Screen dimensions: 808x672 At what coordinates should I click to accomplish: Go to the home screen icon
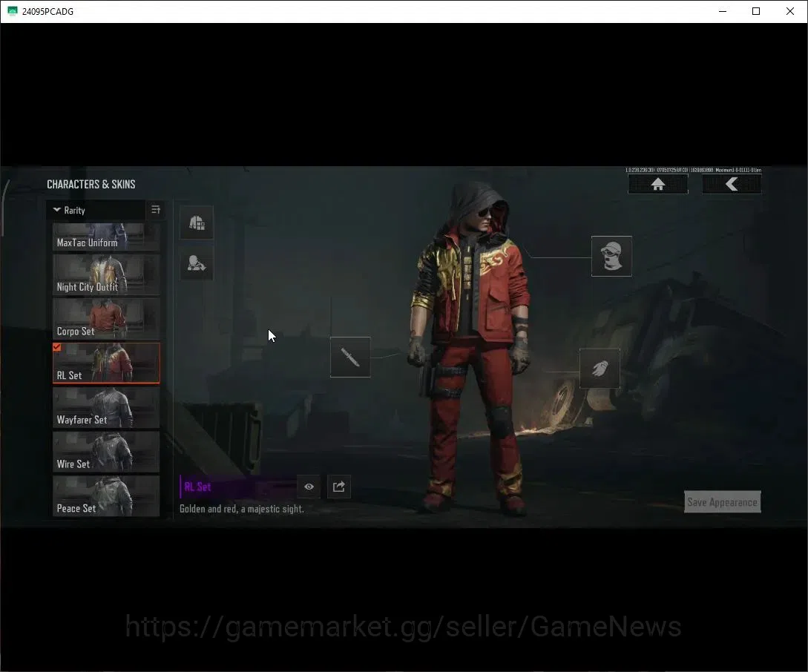[x=658, y=184]
